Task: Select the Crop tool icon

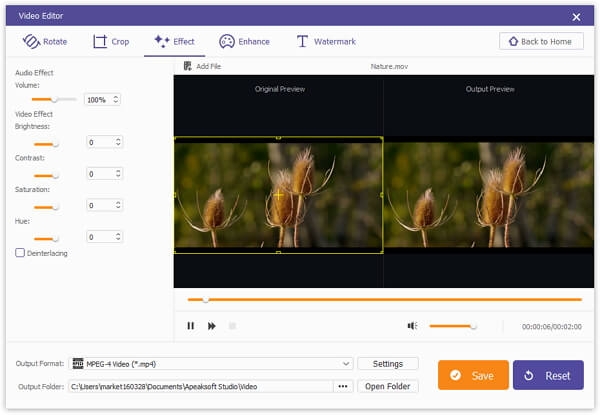Action: pos(100,41)
